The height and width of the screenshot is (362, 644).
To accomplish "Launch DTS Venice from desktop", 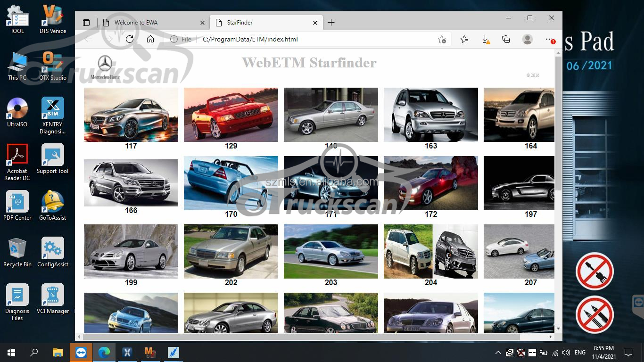I will 53,19.
